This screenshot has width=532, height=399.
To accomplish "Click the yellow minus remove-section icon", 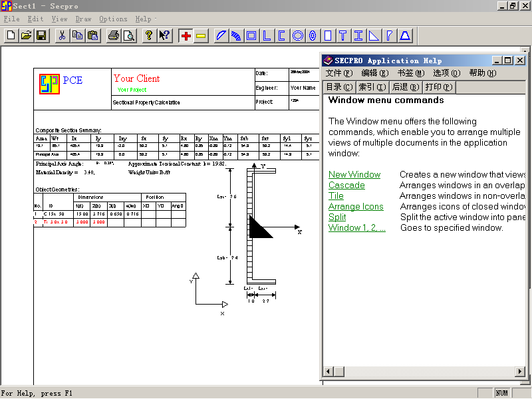I will (x=201, y=36).
